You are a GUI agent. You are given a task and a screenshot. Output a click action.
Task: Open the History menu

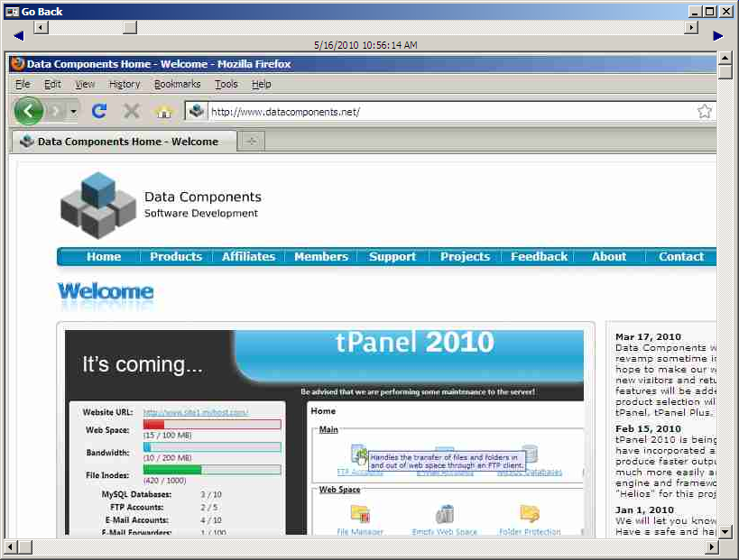click(125, 84)
